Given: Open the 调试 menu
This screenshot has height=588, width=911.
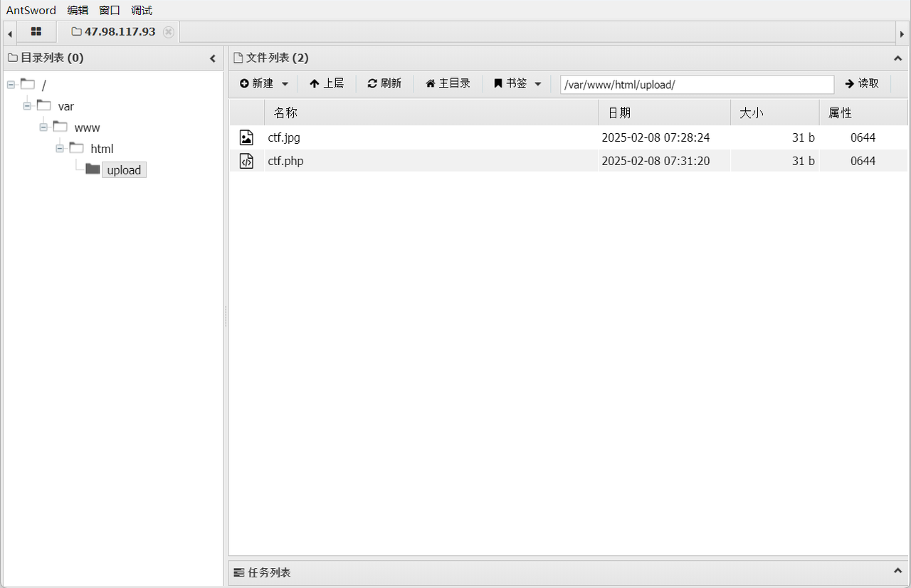Looking at the screenshot, I should tap(142, 10).
